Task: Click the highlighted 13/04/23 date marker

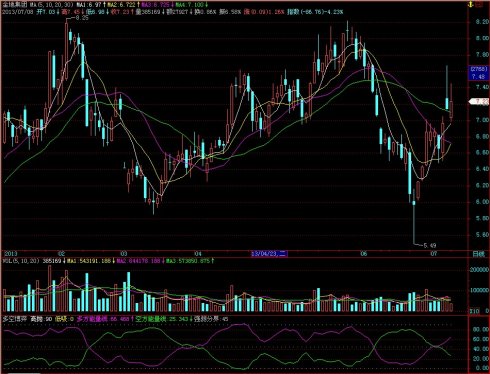Action: 269,254
